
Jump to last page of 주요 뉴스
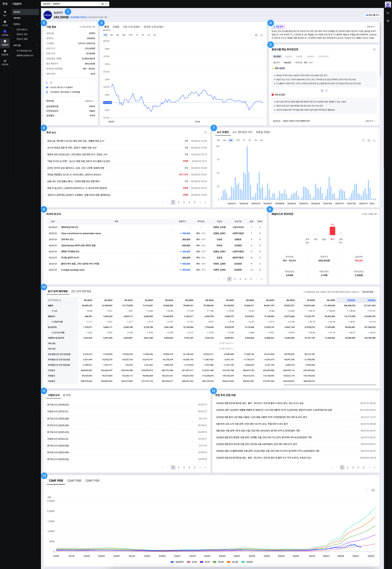tap(205, 202)
